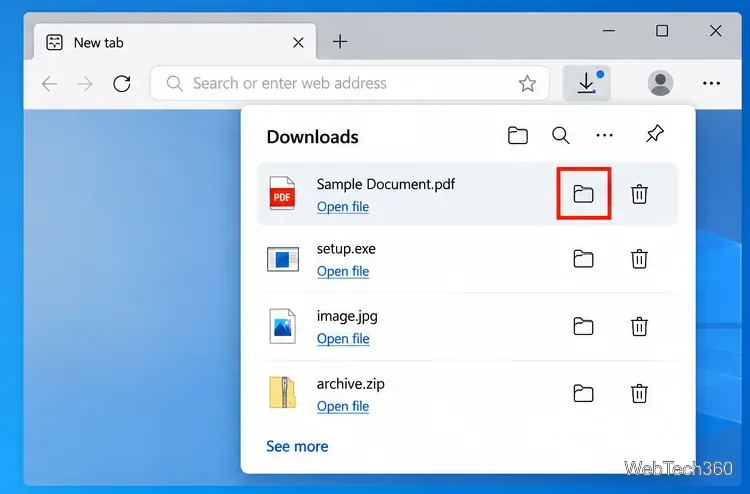Image resolution: width=750 pixels, height=494 pixels.
Task: Click the image.jpg file name
Action: tap(347, 316)
